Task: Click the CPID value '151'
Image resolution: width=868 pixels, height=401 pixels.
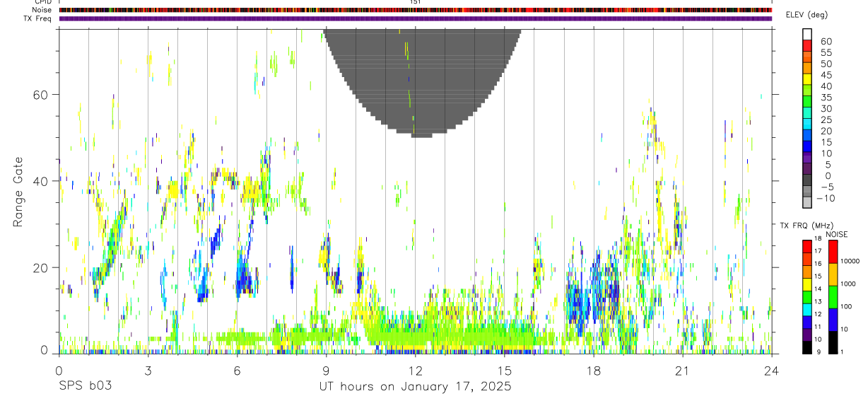Action: click(416, 2)
